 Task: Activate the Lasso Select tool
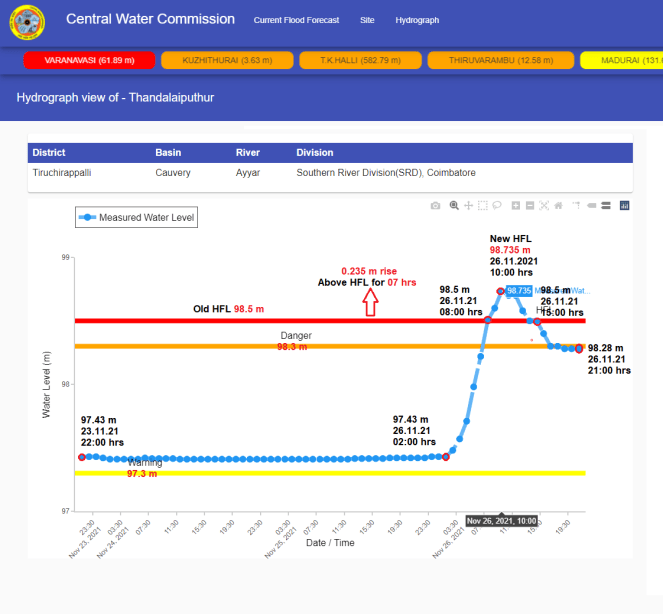tap(496, 205)
